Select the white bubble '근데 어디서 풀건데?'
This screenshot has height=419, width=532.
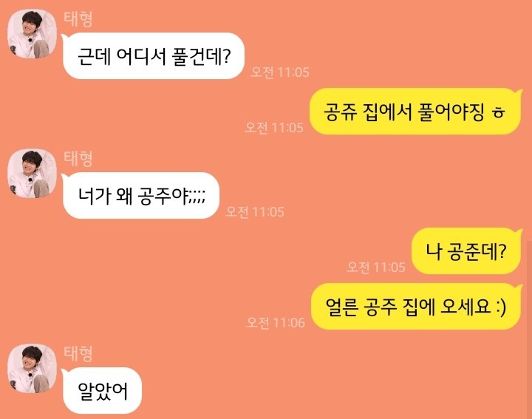click(x=153, y=56)
